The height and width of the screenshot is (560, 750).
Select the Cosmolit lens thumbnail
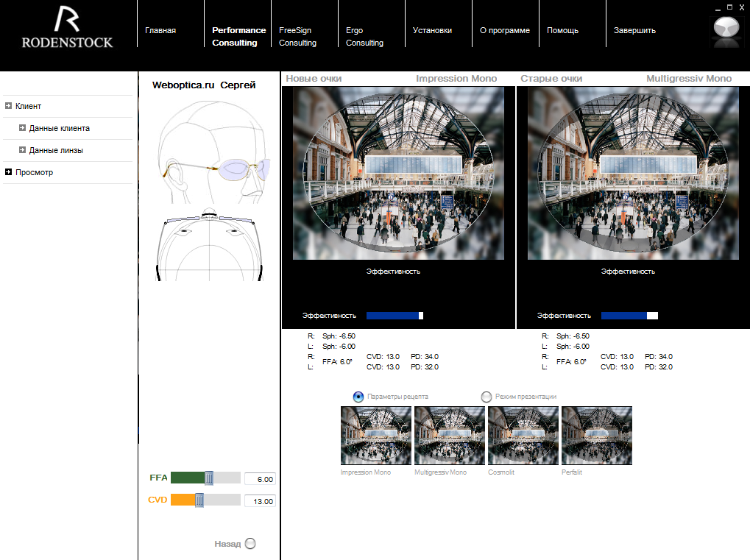pos(523,435)
